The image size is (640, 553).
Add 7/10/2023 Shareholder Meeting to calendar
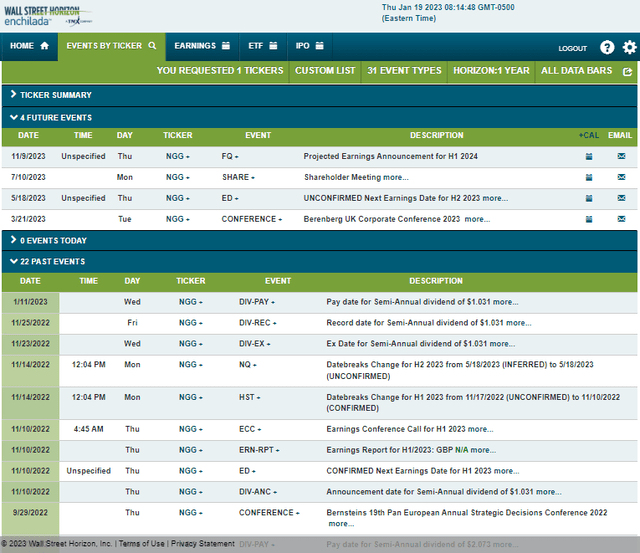click(589, 177)
